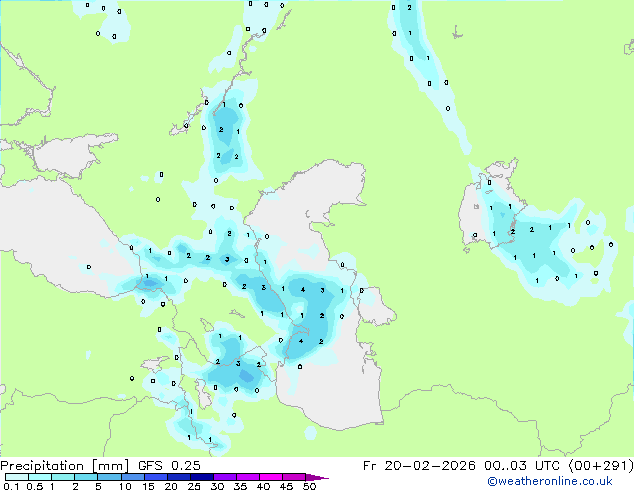Image resolution: width=634 pixels, height=490 pixels.
Task: Click the 'GFS 0.25' model label
Action: 169,466
